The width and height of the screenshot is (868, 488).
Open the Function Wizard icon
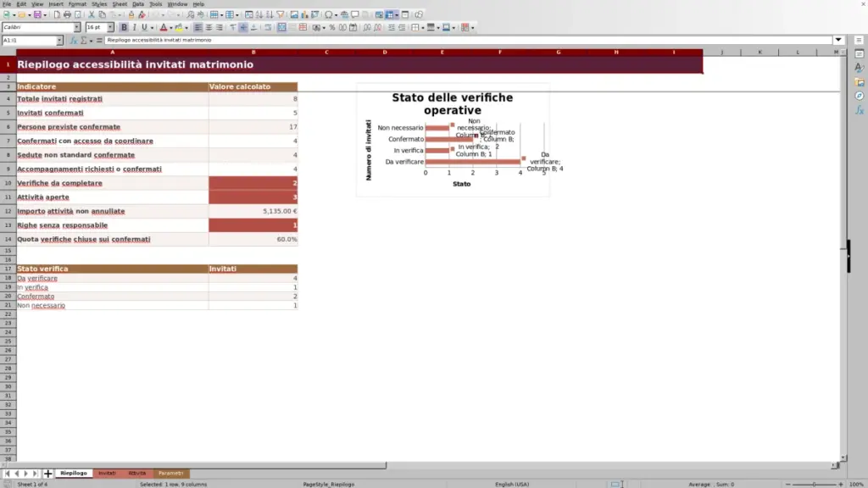73,41
